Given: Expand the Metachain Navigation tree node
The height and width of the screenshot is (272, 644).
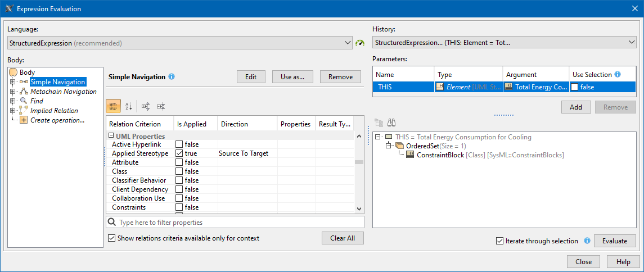Looking at the screenshot, I should (13, 92).
